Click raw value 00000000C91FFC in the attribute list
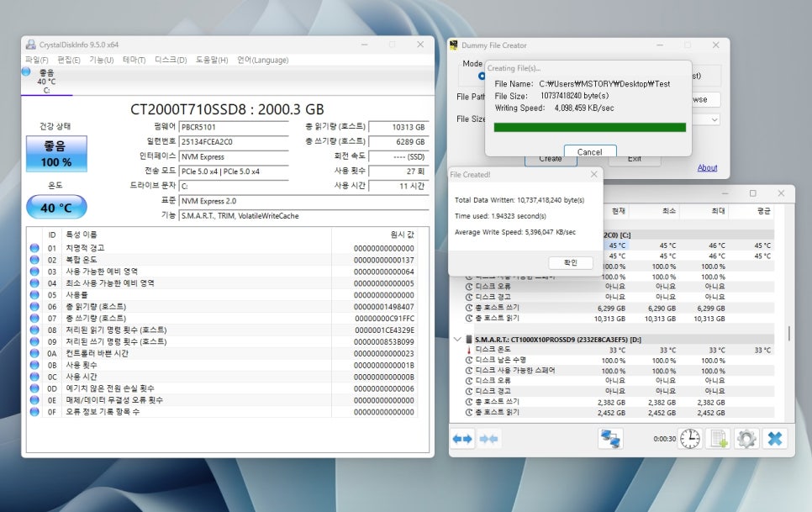The image size is (812, 512). (384, 319)
